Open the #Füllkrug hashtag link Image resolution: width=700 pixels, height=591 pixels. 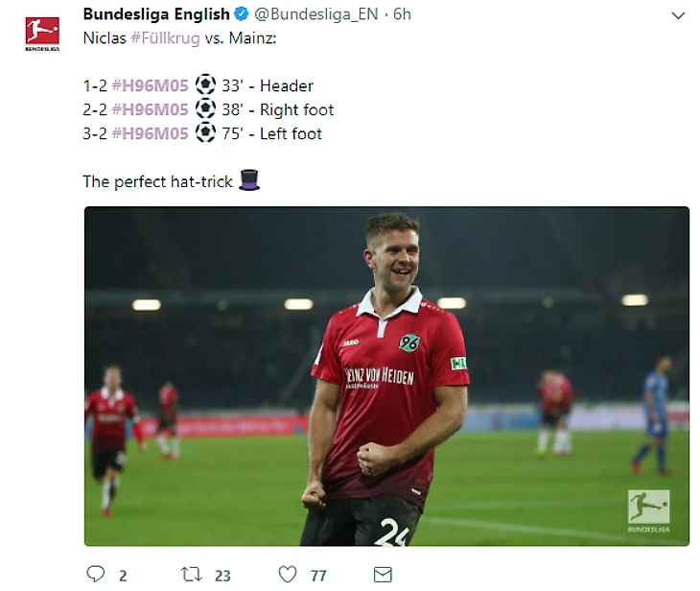165,38
